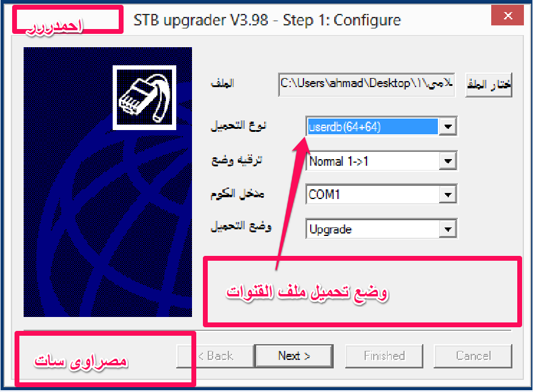Click the Next > button
Screen dimensions: 533x392
pyautogui.click(x=294, y=356)
